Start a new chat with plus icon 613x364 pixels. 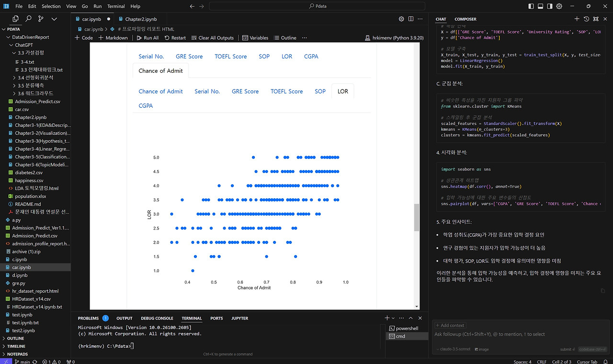click(x=577, y=19)
